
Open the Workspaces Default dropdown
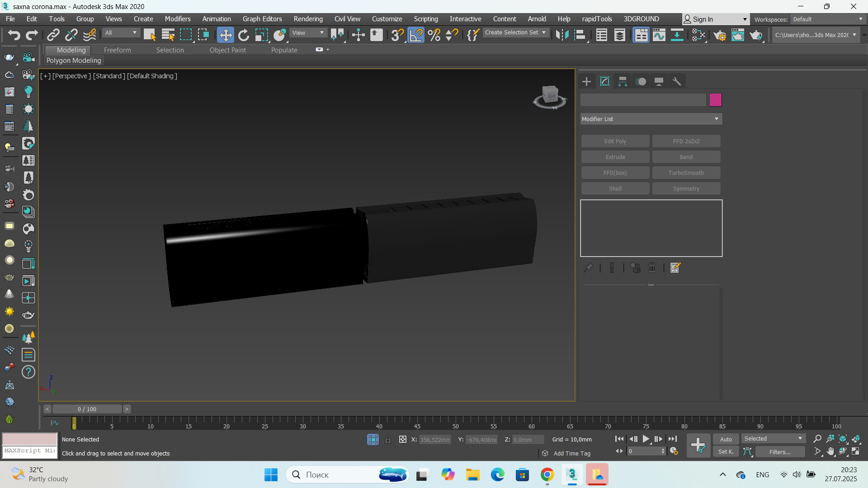pyautogui.click(x=827, y=19)
